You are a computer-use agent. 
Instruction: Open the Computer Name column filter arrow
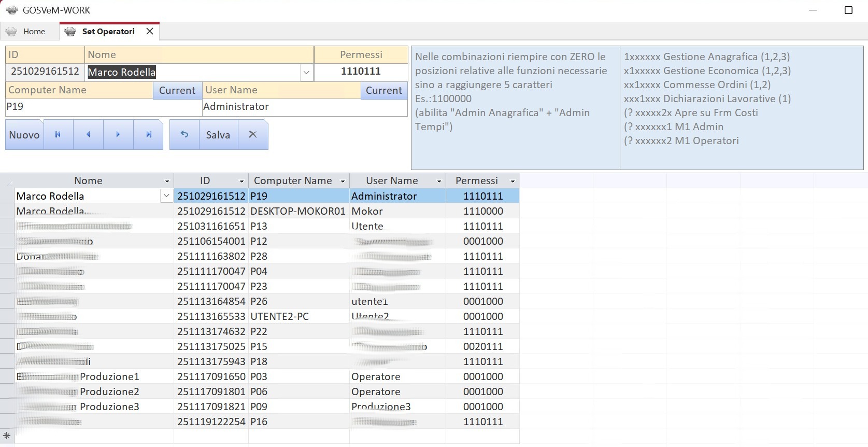click(343, 181)
